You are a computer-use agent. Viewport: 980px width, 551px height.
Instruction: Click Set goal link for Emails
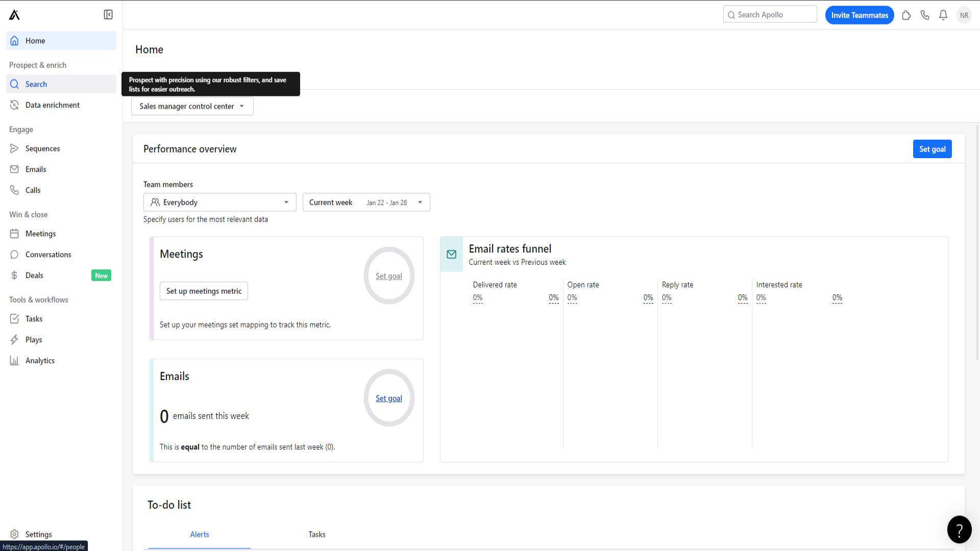click(388, 397)
